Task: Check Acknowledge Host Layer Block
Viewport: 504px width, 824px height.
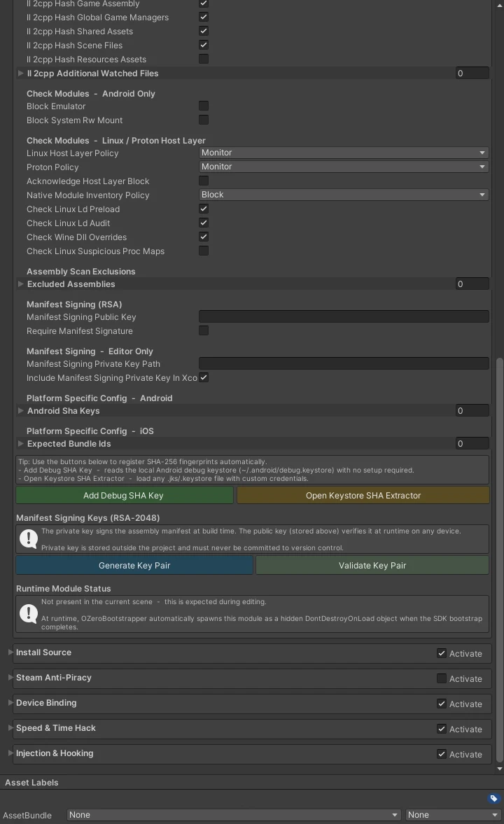Action: pos(204,181)
